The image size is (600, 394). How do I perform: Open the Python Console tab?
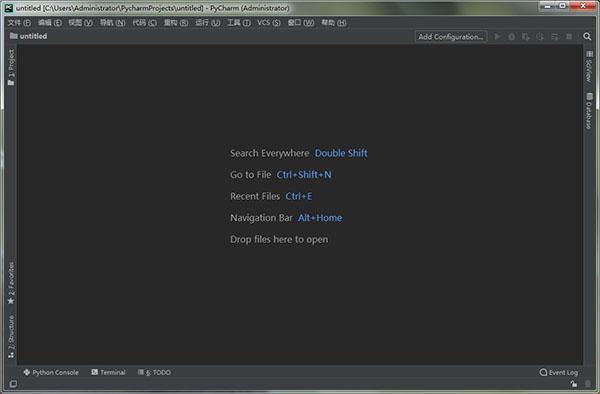pyautogui.click(x=51, y=372)
